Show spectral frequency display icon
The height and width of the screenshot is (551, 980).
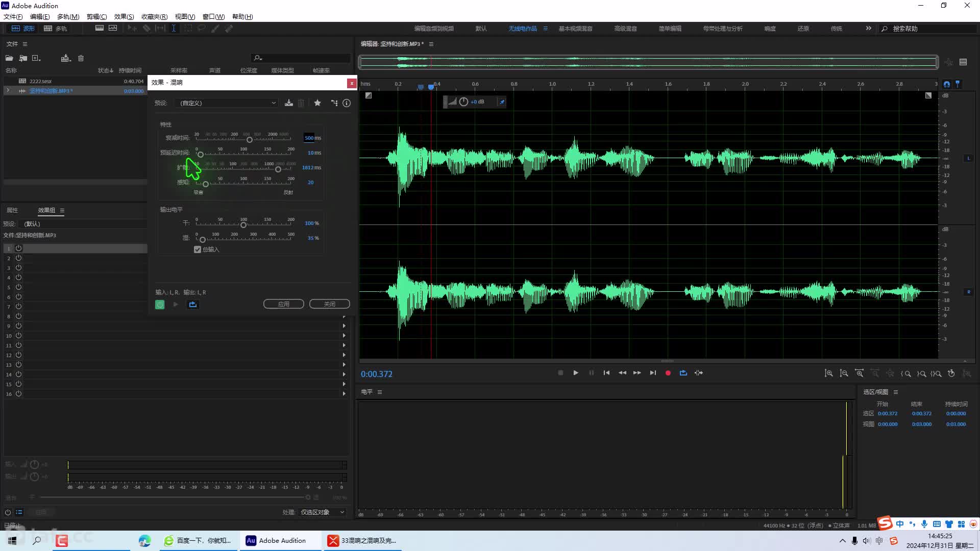[x=100, y=28]
